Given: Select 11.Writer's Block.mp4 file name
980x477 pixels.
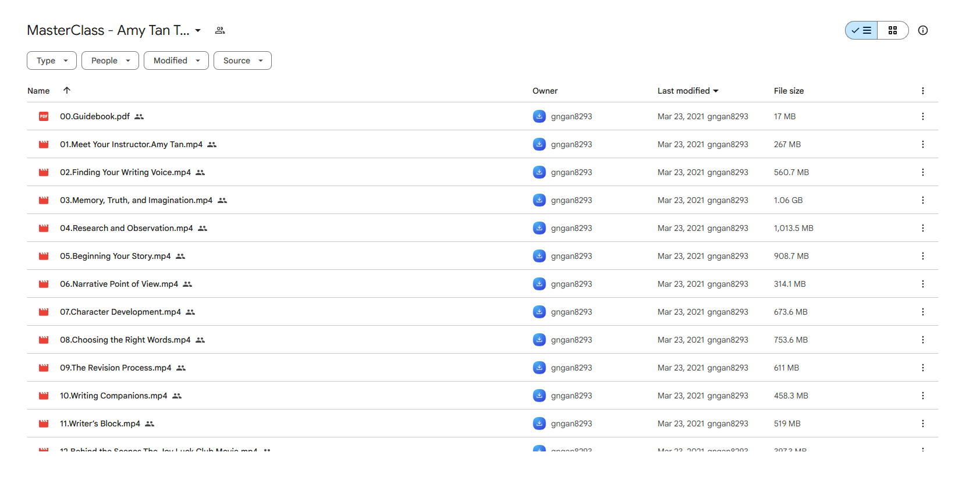Looking at the screenshot, I should [100, 423].
